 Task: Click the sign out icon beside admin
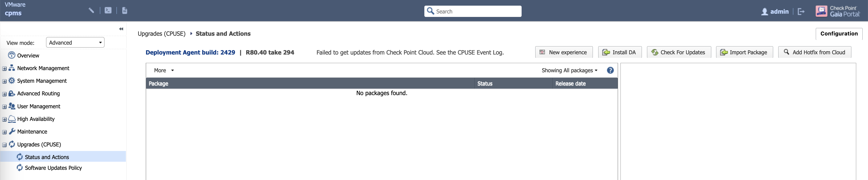click(x=801, y=12)
